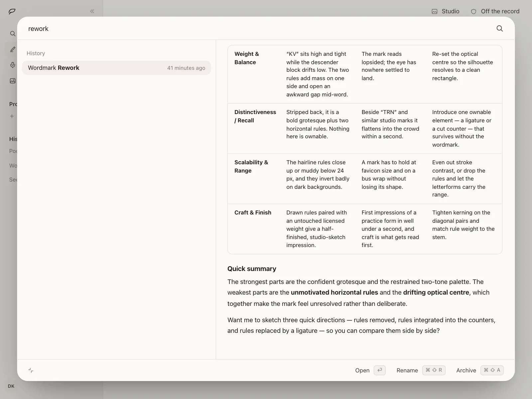Click the 'Weight & Balance' row header
The image size is (532, 399).
(247, 58)
